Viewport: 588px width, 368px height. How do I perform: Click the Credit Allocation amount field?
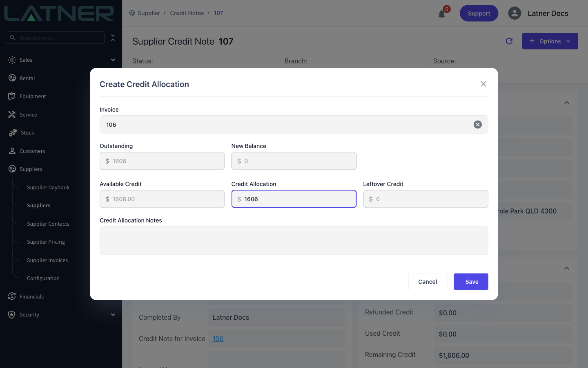[294, 199]
